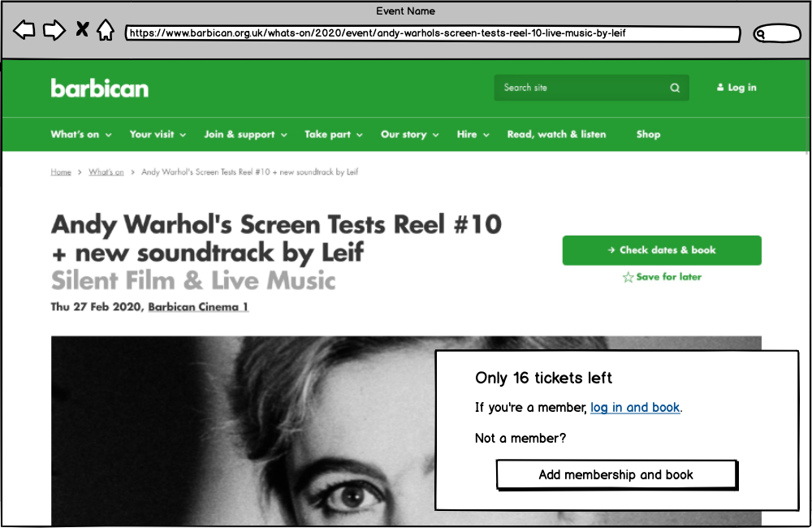This screenshot has width=812, height=528.
Task: Open the Join & support dropdown
Action: (245, 135)
